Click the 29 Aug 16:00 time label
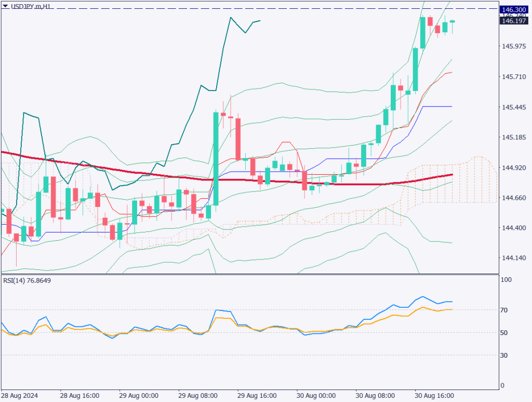532x402 pixels. [x=256, y=395]
